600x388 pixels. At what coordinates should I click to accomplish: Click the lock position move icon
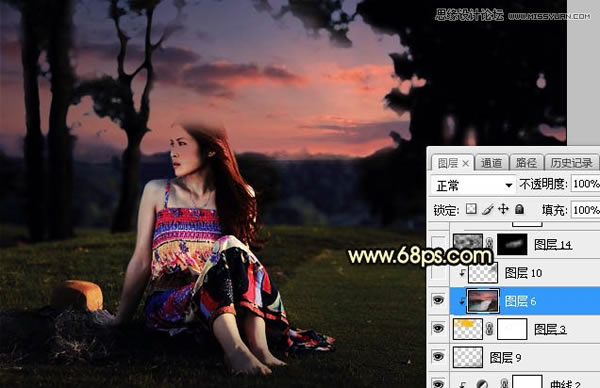point(503,209)
